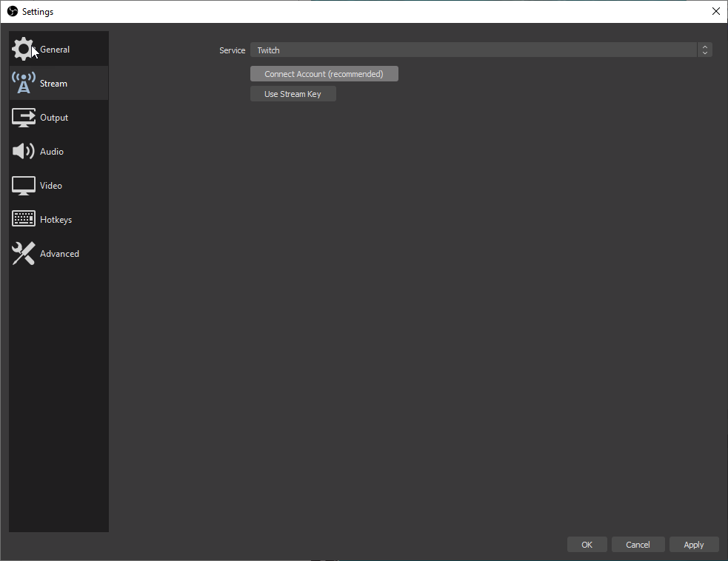The image size is (728, 561).
Task: Open Video settings via the monitor icon
Action: pos(23,186)
